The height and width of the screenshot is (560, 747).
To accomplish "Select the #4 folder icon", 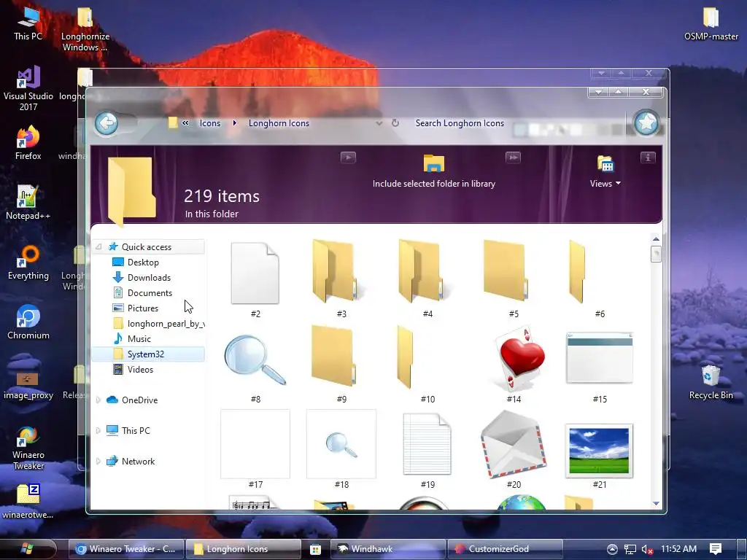I will tap(425, 271).
